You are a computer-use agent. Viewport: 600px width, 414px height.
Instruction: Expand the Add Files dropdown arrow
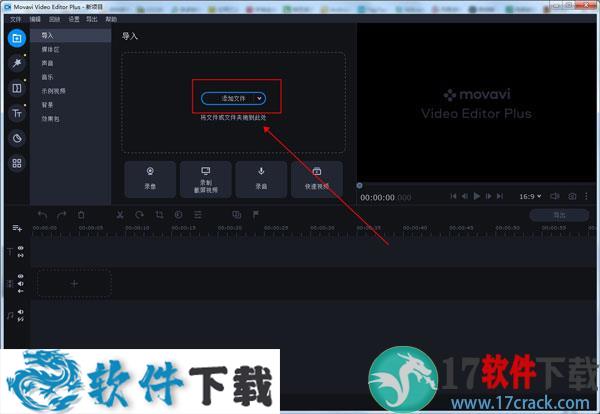pos(259,99)
